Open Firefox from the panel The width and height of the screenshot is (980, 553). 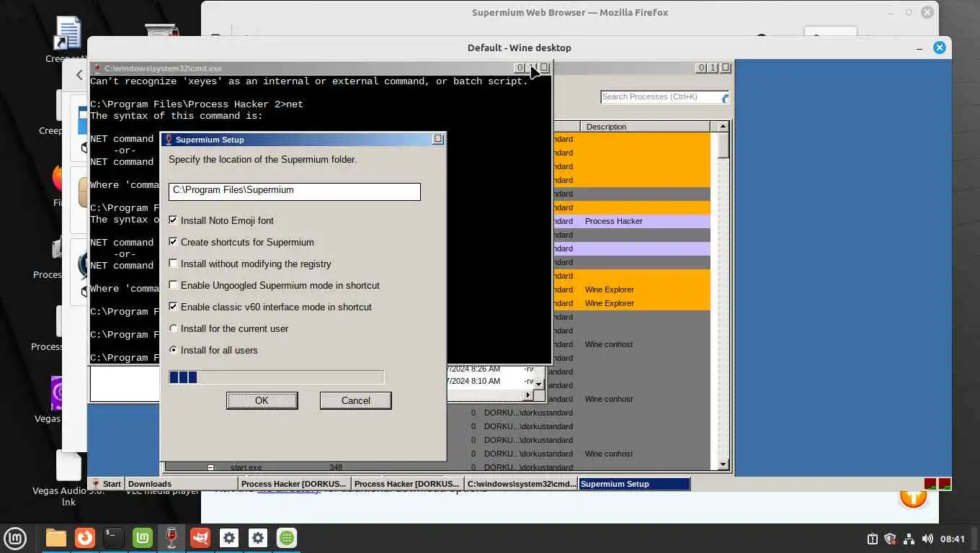click(85, 538)
